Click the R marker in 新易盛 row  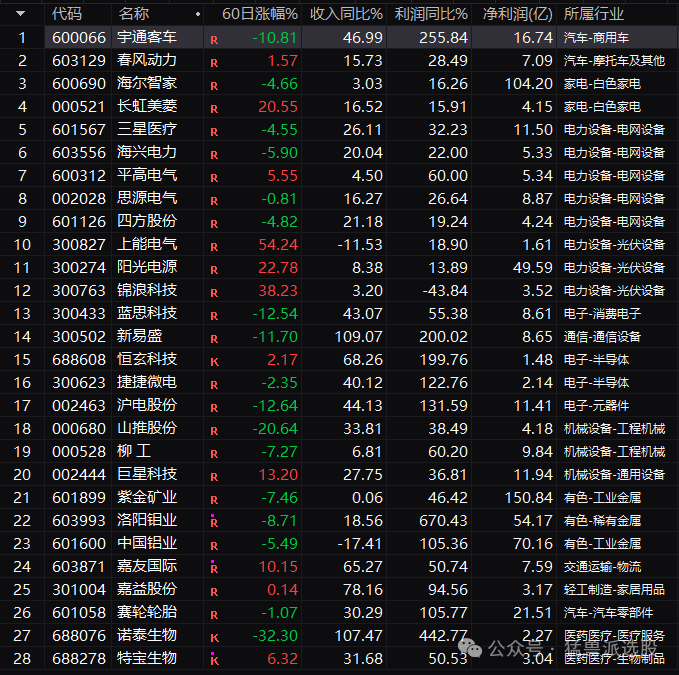pyautogui.click(x=214, y=339)
